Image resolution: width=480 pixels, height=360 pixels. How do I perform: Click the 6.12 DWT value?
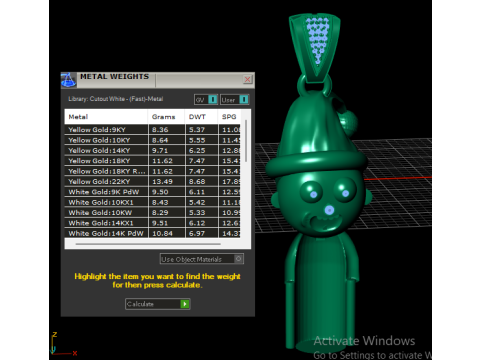coord(197,223)
